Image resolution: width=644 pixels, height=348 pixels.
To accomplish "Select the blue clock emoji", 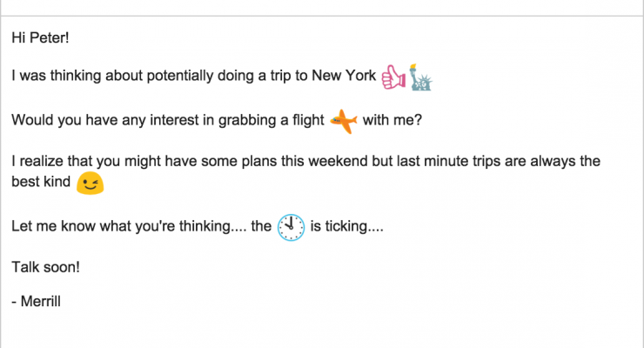I will [292, 228].
